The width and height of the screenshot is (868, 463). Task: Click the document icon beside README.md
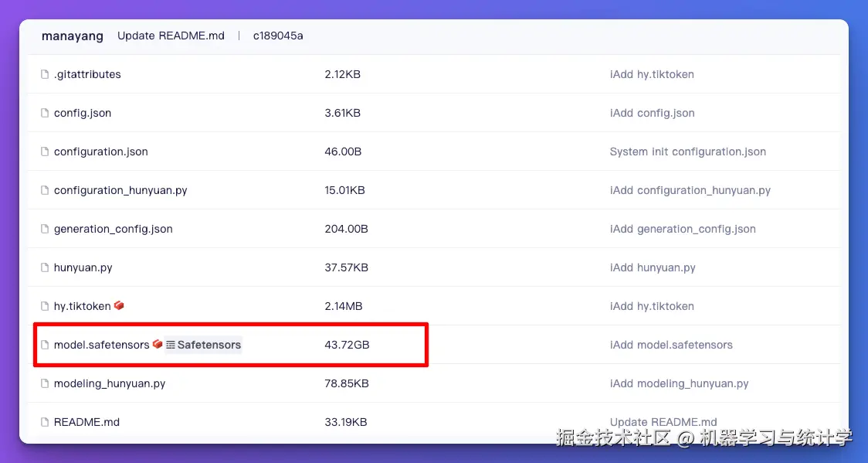[x=44, y=422]
